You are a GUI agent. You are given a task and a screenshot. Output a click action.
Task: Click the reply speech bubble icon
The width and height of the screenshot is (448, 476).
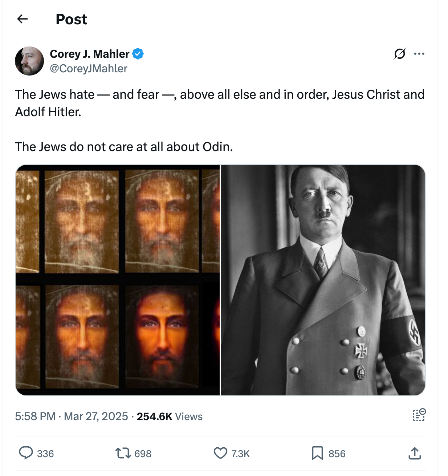pyautogui.click(x=26, y=453)
